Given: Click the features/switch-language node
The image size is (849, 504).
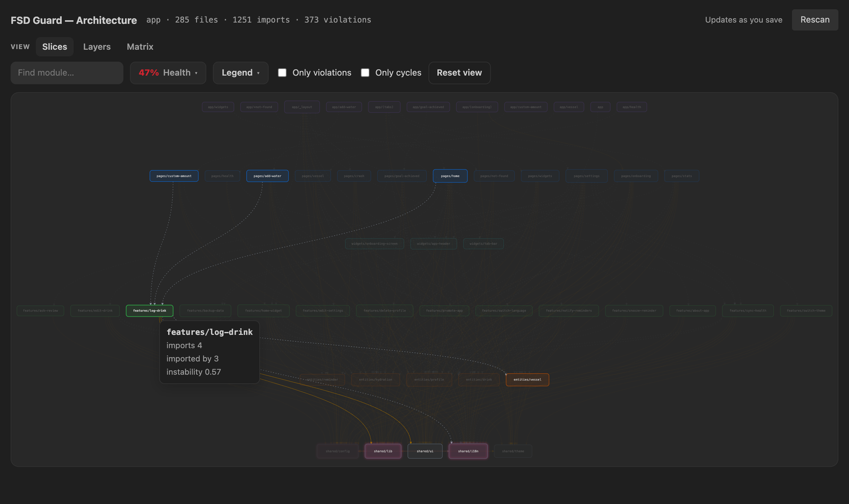Looking at the screenshot, I should 504,310.
